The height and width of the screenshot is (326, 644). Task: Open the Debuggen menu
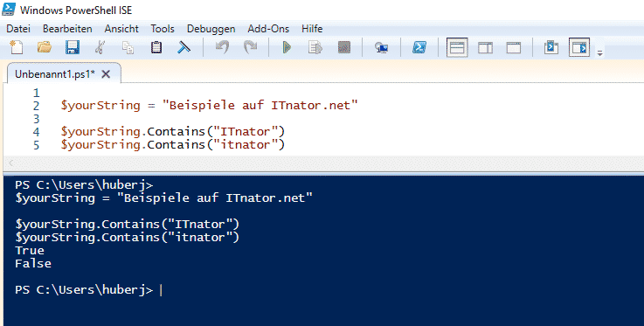tap(211, 29)
